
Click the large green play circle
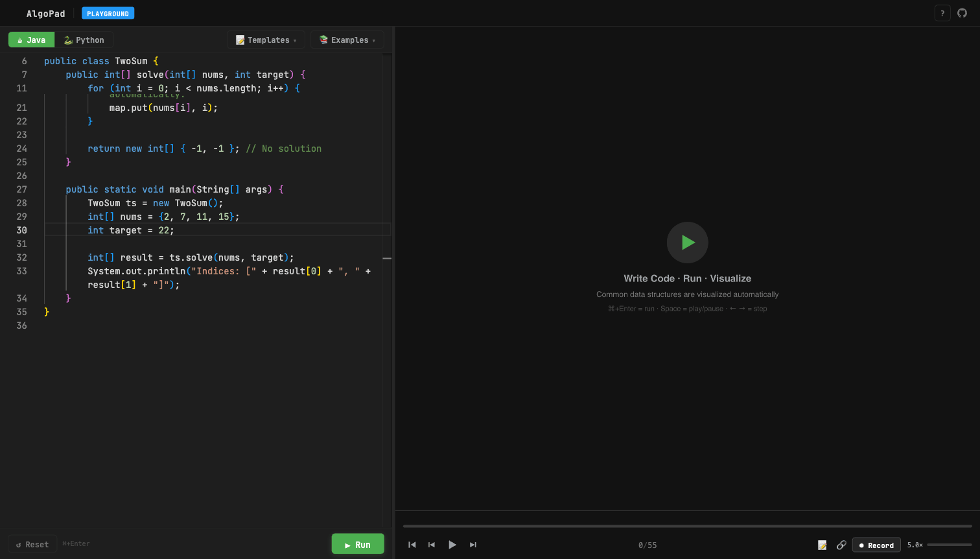[x=688, y=243]
